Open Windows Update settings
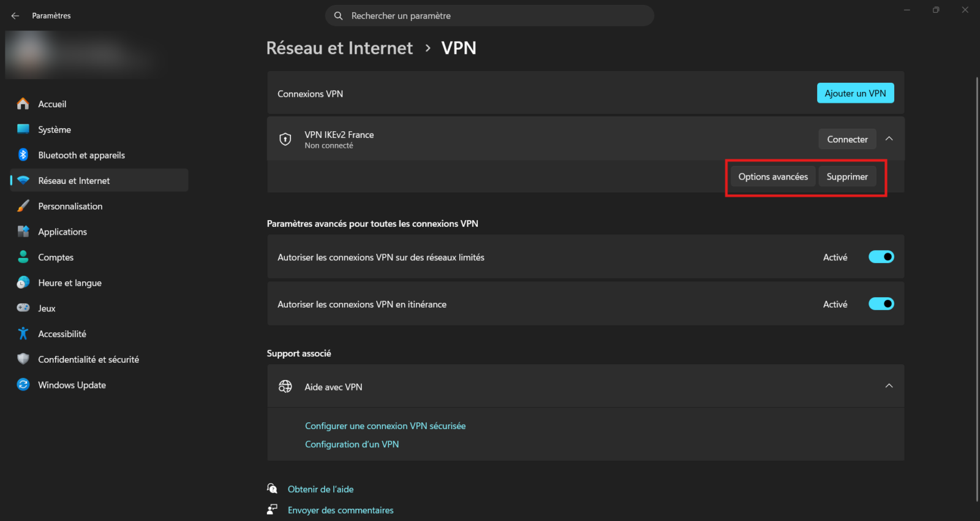This screenshot has height=521, width=980. click(x=99, y=385)
